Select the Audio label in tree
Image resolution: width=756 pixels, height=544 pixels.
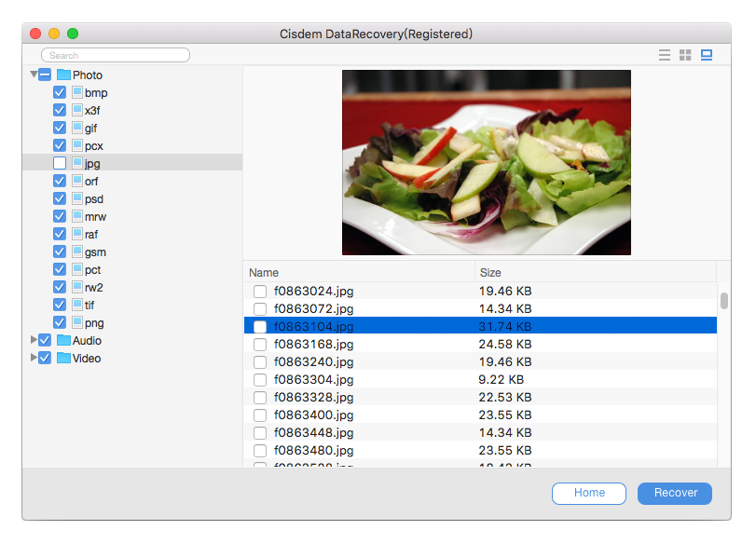tap(87, 340)
